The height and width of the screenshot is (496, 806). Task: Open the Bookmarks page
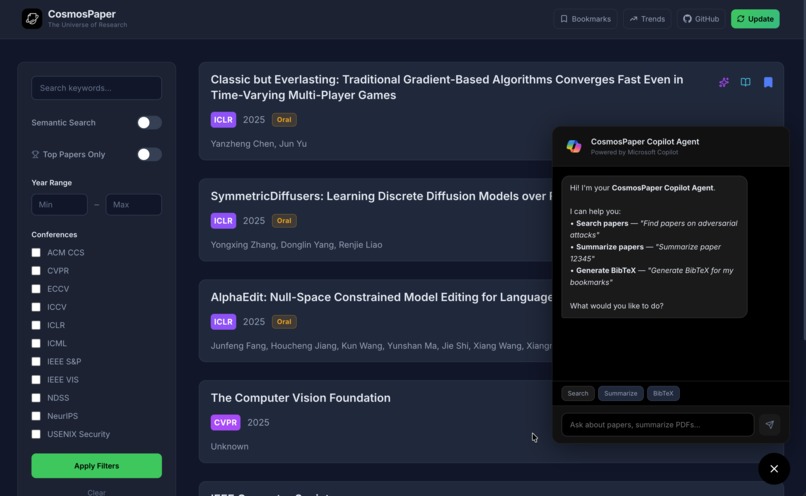pyautogui.click(x=585, y=19)
